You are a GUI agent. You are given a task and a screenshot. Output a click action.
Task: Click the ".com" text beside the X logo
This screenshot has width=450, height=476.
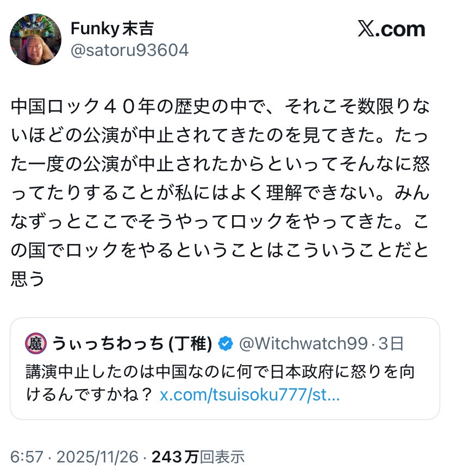click(405, 29)
